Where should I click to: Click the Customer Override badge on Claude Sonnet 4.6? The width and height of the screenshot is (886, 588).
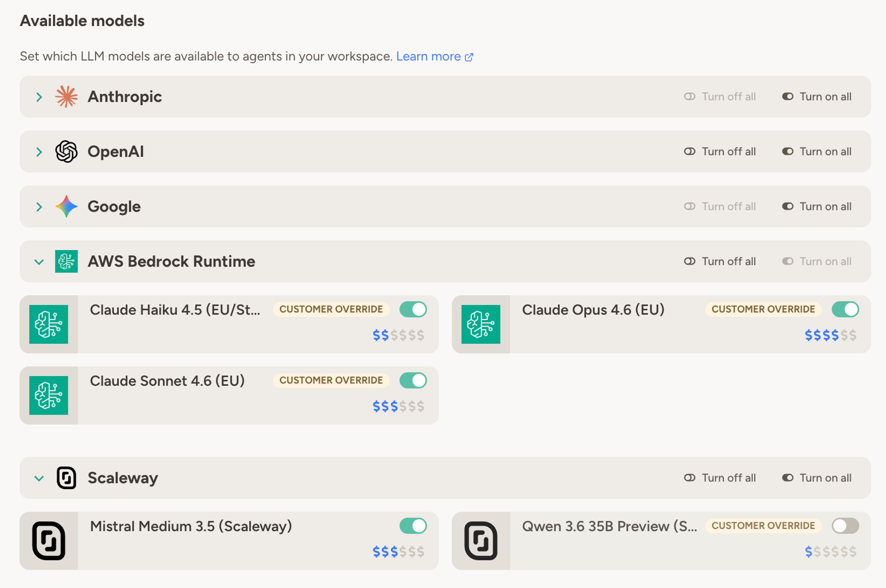point(331,380)
